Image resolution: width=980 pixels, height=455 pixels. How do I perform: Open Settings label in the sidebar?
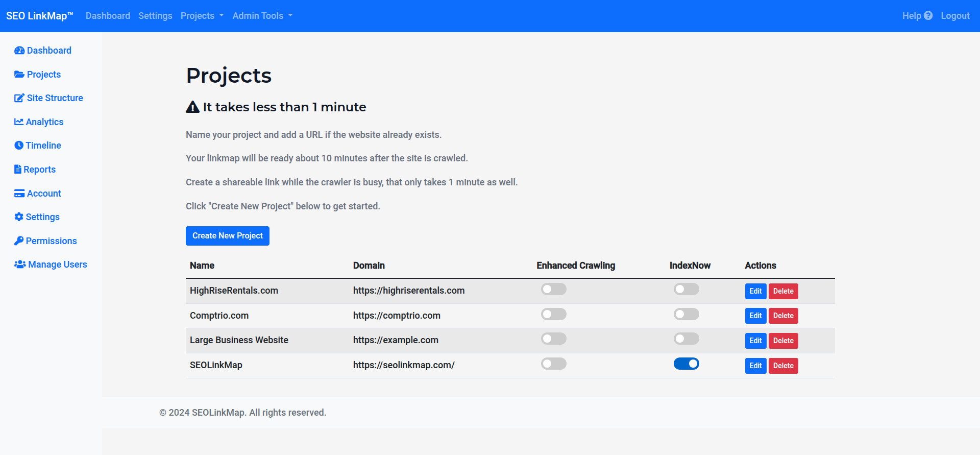[43, 217]
